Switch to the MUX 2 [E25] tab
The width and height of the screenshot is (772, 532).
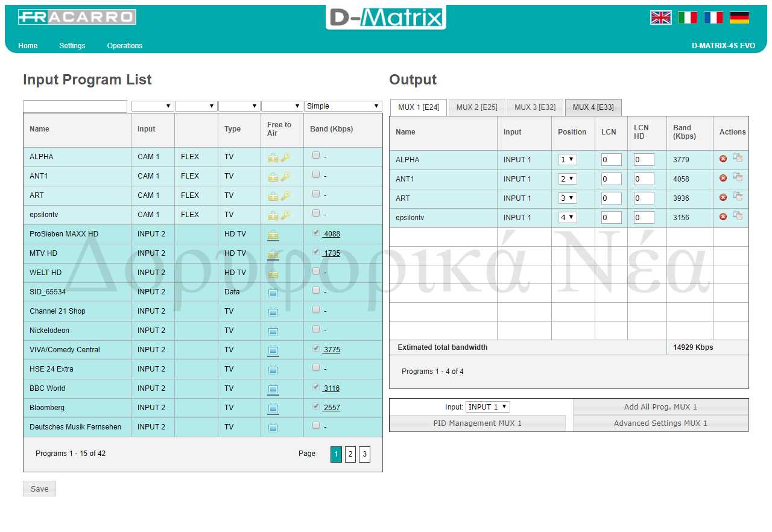coord(477,107)
